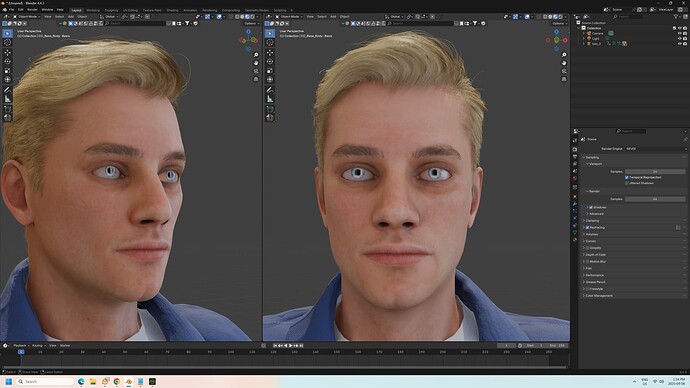Switch to the Shading workspace tab
The width and height of the screenshot is (690, 388).
pyautogui.click(x=172, y=10)
